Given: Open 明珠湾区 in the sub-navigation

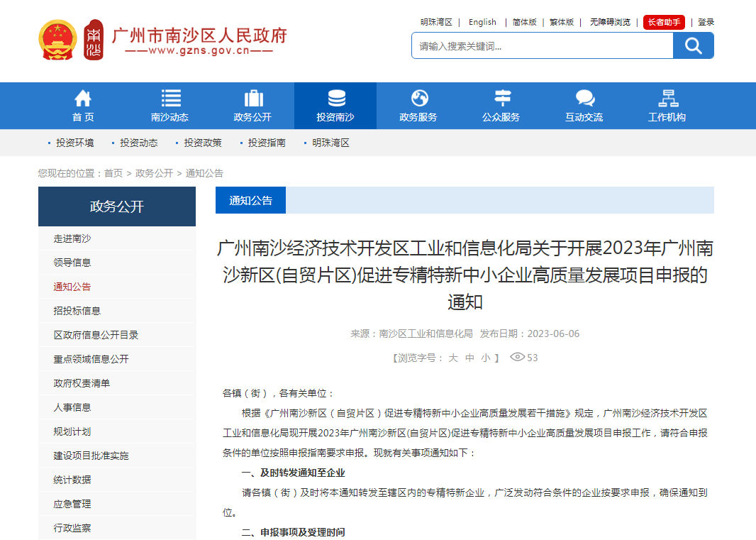Looking at the screenshot, I should tap(330, 143).
